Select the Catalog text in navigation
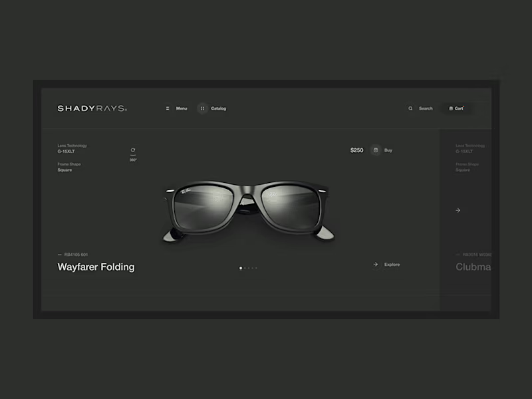Screen dimensions: 532x399 click(x=219, y=108)
